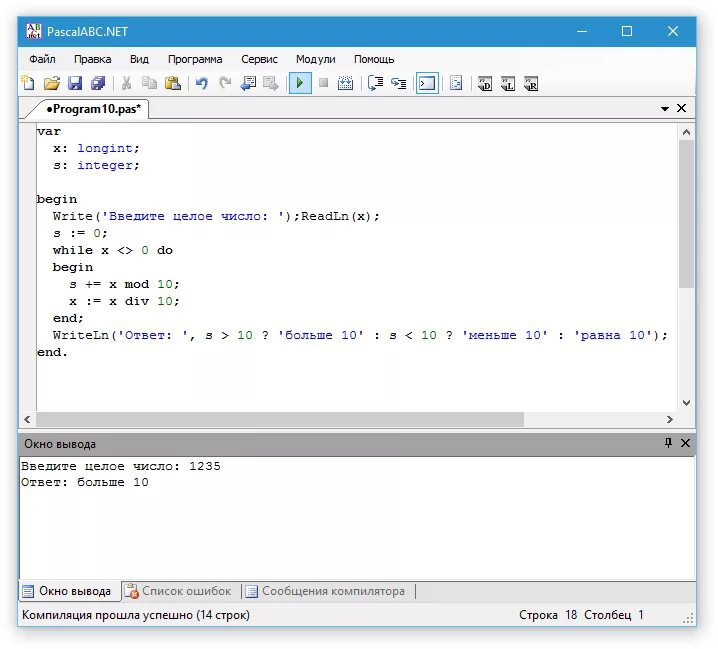Close the Program10.pas document tab
This screenshot has height=649, width=718.
tap(681, 108)
